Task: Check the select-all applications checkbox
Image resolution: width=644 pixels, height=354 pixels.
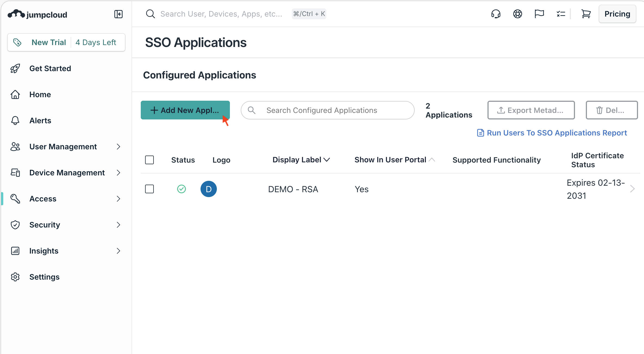Action: click(149, 160)
